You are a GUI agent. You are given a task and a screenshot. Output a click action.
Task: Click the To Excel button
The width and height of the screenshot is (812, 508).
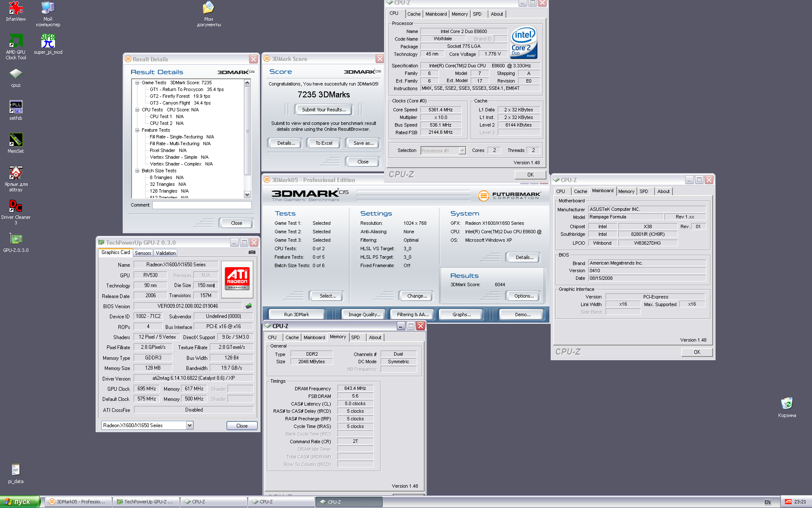pos(324,143)
